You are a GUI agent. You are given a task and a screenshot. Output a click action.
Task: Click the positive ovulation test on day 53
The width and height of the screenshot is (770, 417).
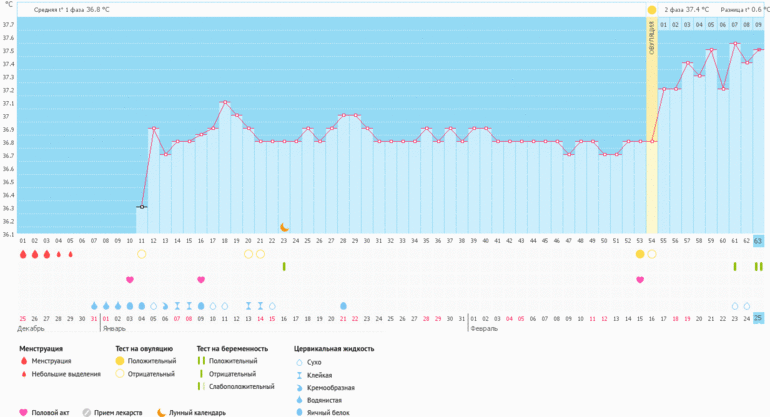coord(640,254)
